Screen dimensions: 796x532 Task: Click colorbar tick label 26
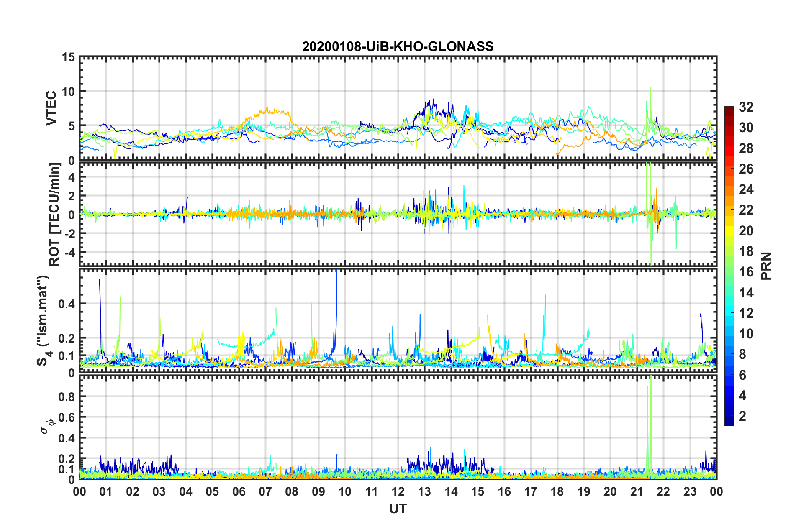(746, 169)
